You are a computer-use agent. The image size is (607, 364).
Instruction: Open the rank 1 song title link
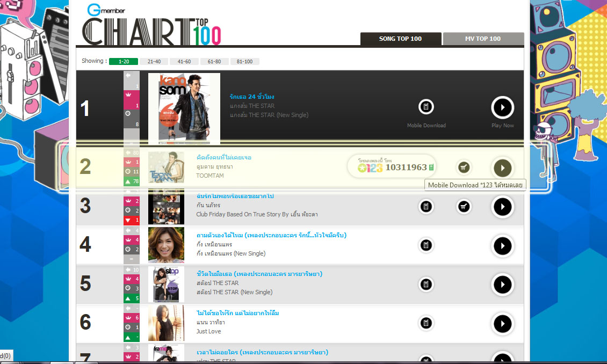[251, 97]
